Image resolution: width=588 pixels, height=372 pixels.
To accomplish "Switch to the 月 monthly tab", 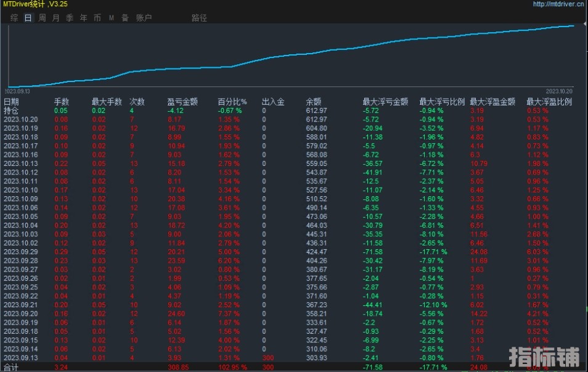I will click(56, 18).
